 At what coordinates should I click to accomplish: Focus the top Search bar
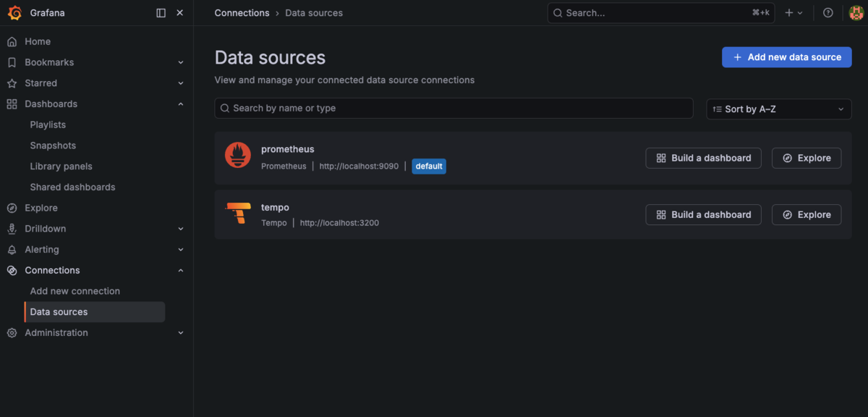[660, 13]
